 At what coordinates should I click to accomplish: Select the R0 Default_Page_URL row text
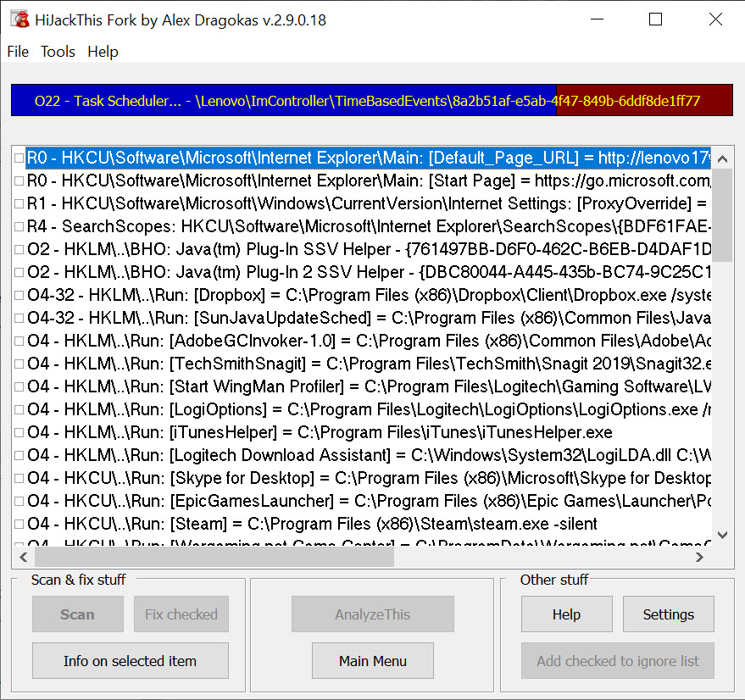point(368,158)
